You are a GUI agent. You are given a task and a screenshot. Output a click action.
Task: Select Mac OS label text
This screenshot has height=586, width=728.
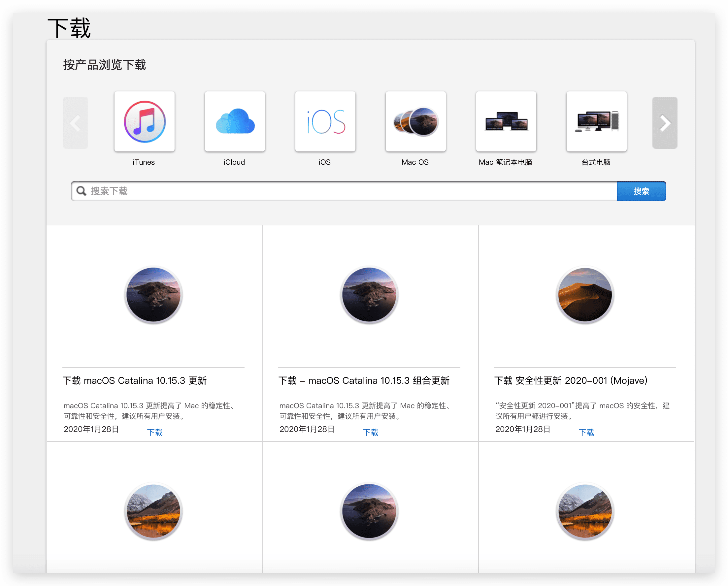[415, 162]
